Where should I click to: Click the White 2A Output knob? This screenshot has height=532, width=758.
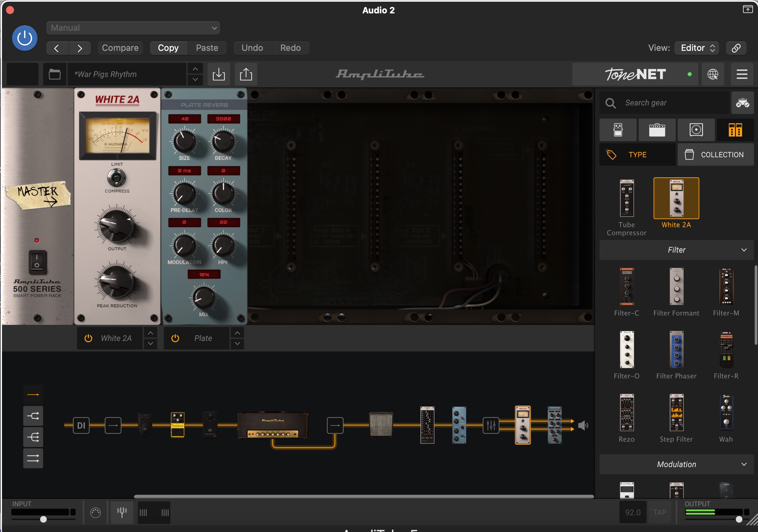(x=117, y=226)
